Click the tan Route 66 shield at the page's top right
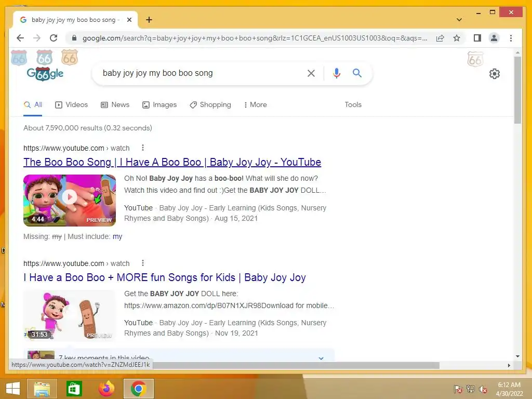 (x=475, y=59)
